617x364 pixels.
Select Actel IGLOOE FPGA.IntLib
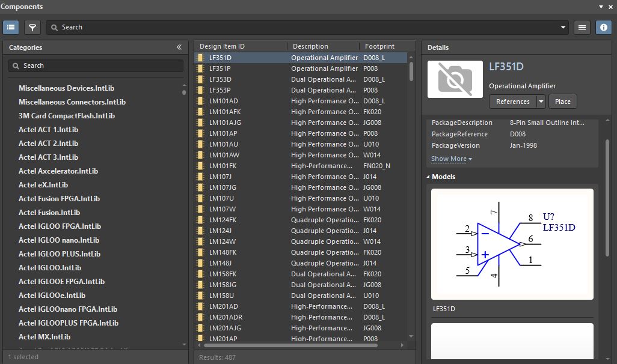[x=61, y=282]
